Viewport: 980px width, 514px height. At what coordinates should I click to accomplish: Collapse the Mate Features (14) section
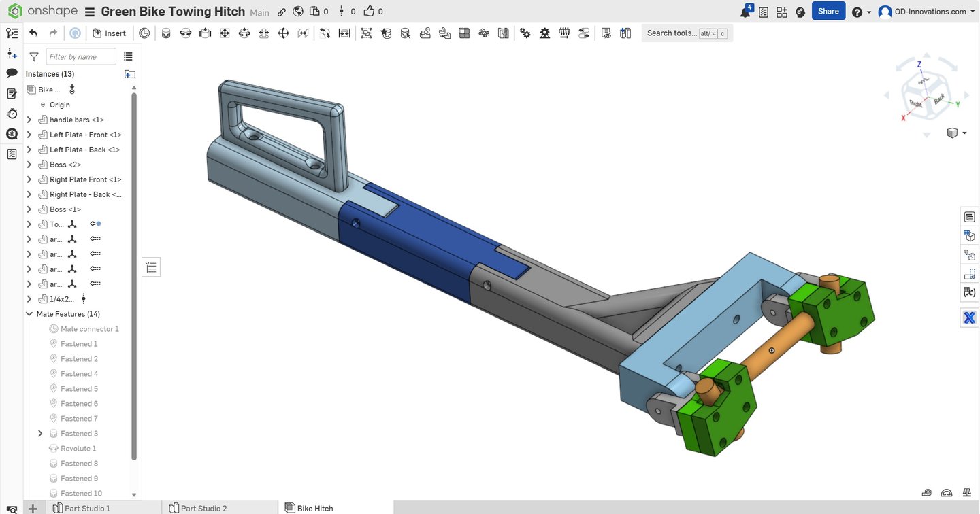(29, 314)
